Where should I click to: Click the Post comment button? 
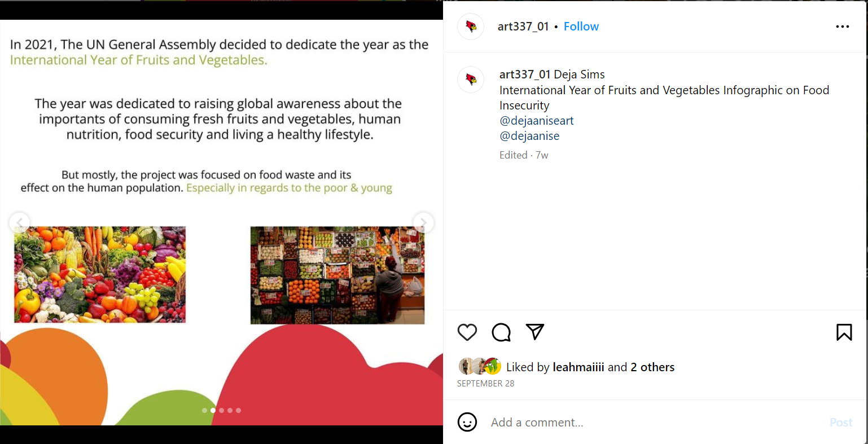[841, 423]
